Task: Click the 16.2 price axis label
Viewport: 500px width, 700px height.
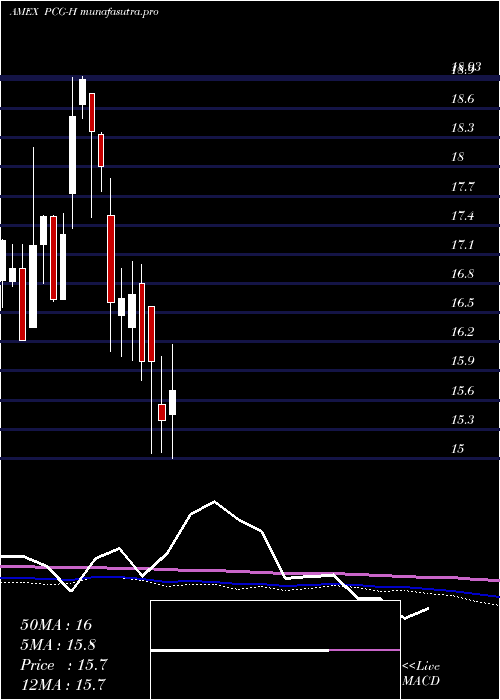Action: coord(462,332)
